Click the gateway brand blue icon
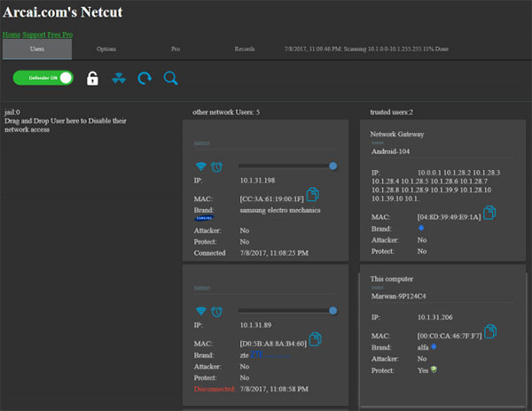 tap(421, 228)
